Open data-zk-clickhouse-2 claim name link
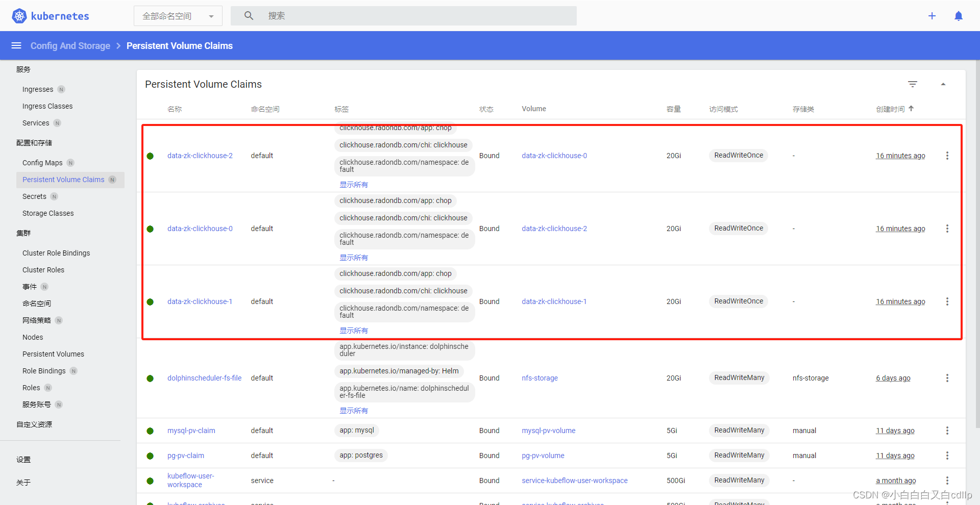This screenshot has height=505, width=980. point(200,156)
